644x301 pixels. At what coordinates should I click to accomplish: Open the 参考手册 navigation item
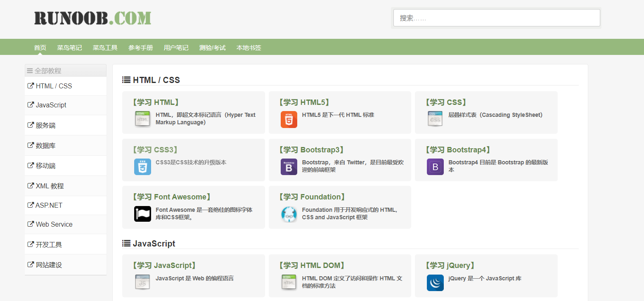tap(140, 48)
